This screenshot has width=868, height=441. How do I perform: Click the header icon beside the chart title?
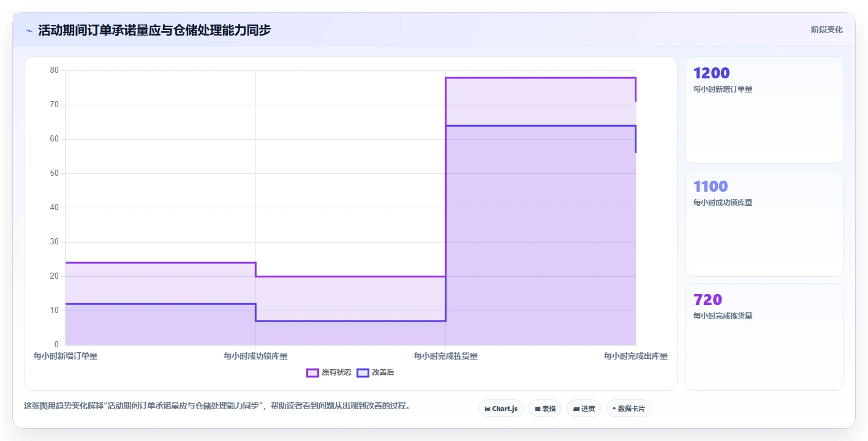click(x=29, y=31)
